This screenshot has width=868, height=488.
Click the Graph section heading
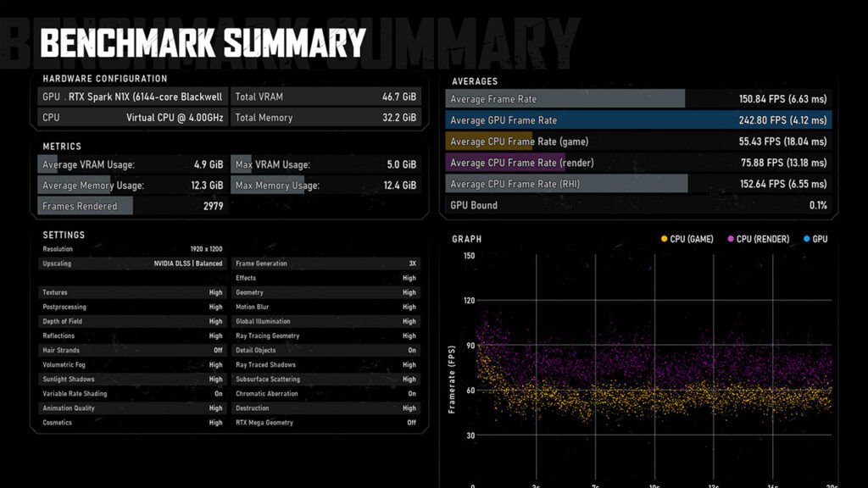467,239
